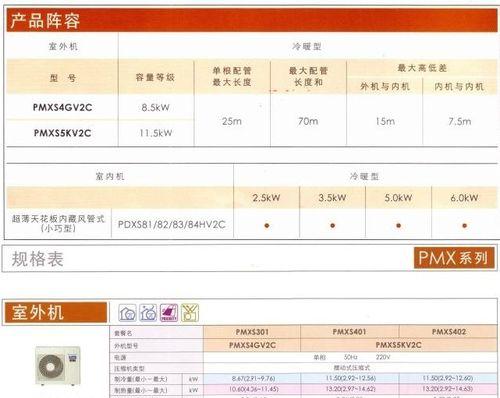Click the orange PMX系列 label
This screenshot has width=500, height=398.
(x=454, y=258)
